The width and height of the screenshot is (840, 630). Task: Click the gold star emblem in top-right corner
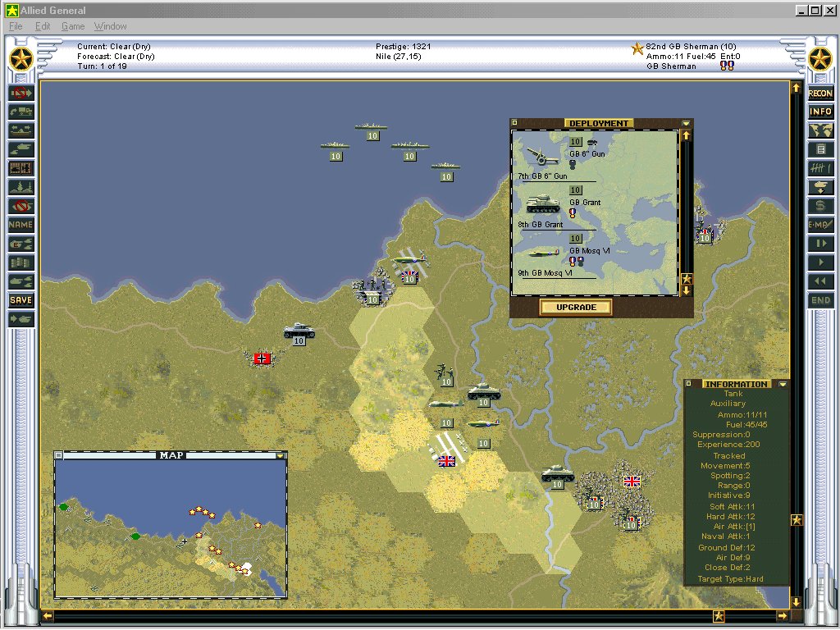coord(820,59)
